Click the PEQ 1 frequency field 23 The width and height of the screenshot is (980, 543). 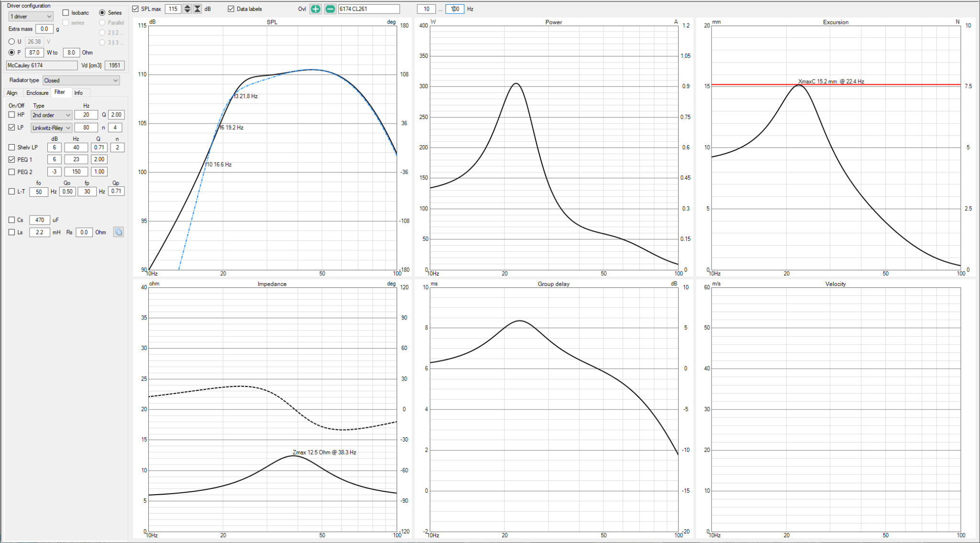[76, 159]
